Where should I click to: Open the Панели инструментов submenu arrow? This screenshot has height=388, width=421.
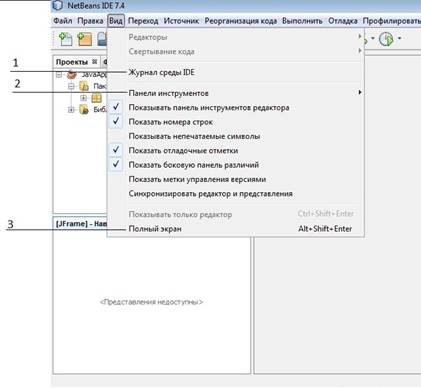pyautogui.click(x=360, y=92)
